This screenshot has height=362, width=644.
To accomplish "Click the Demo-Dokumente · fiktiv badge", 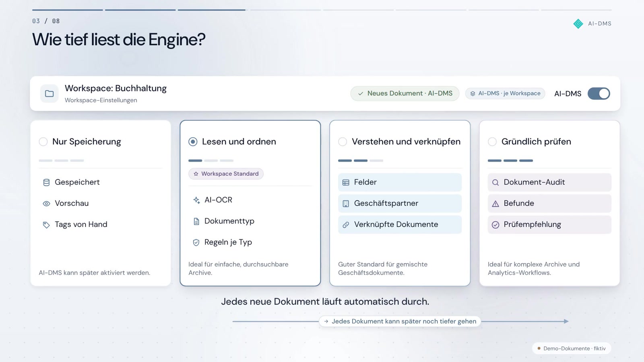I will pyautogui.click(x=572, y=348).
